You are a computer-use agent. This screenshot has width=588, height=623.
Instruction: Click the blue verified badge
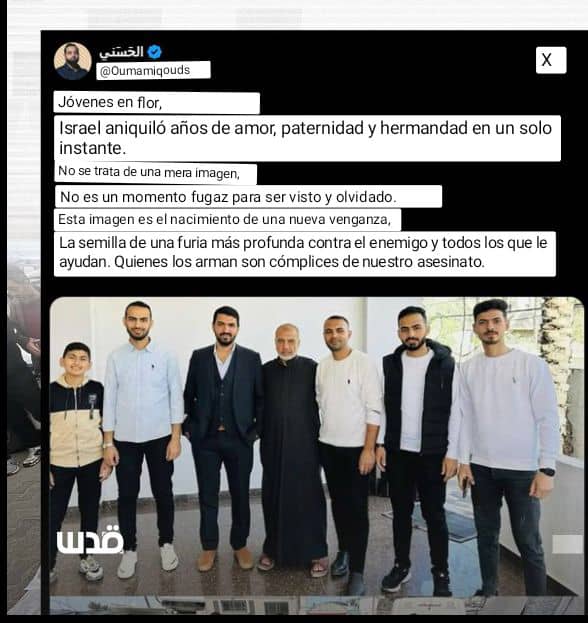(x=155, y=52)
